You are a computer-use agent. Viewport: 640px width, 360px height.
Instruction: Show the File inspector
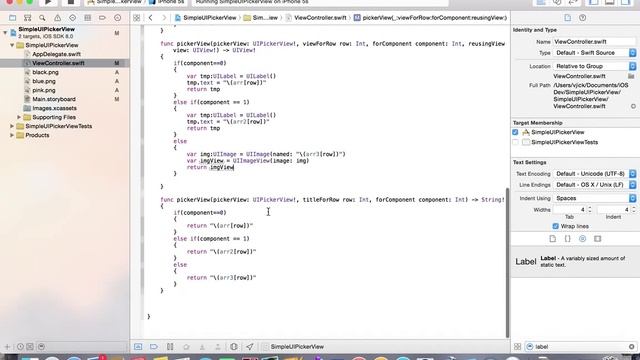click(567, 18)
